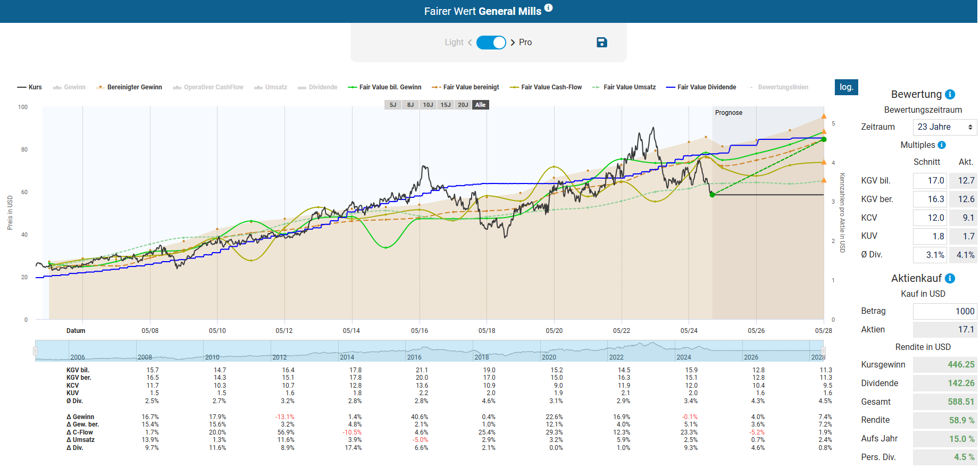This screenshot has width=980, height=476.
Task: Hide the Kurs line in legend
Action: [x=30, y=87]
